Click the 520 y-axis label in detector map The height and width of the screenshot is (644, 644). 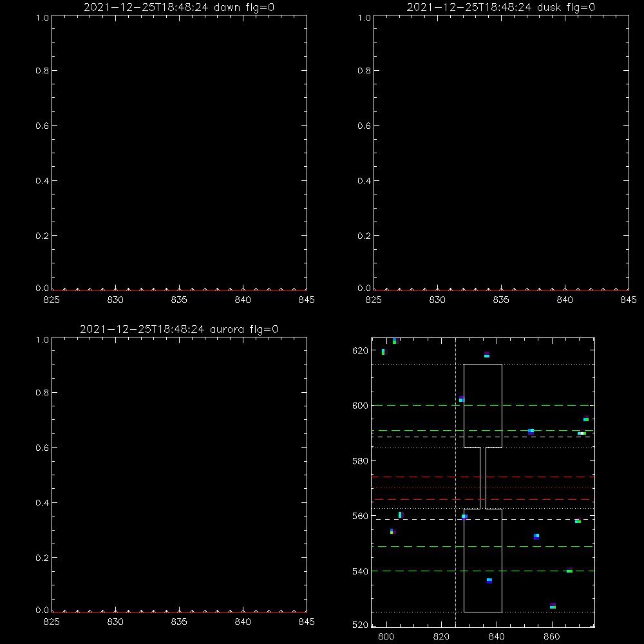[360, 625]
